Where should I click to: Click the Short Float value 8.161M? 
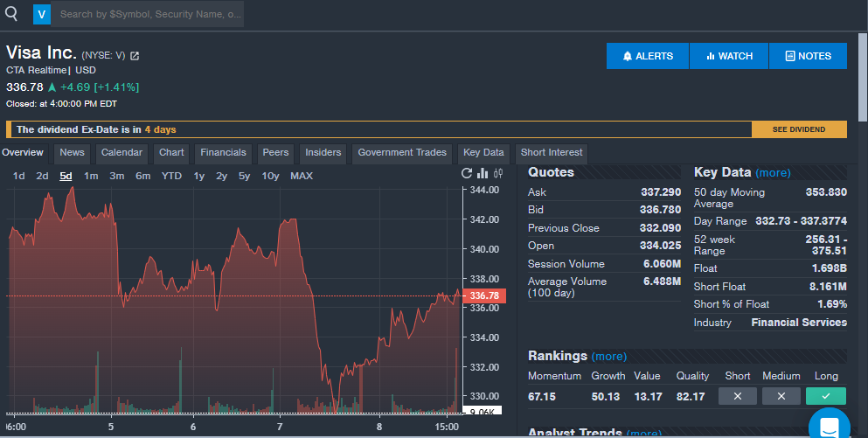coord(828,287)
